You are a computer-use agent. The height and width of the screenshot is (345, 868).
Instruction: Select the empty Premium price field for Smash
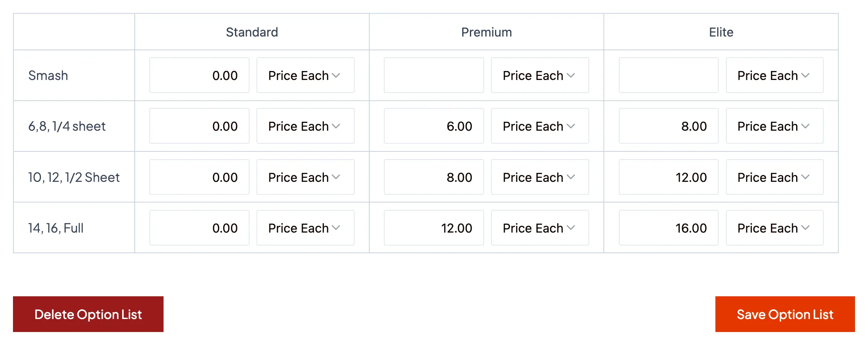[x=433, y=75]
